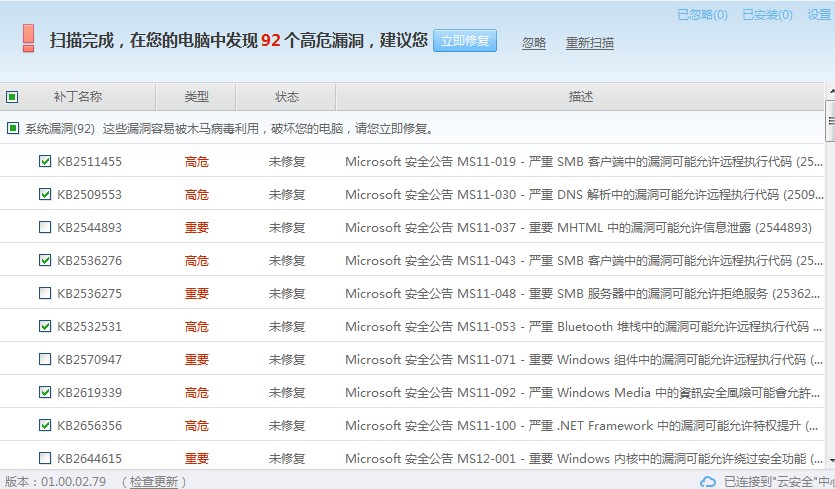Select the KB2619339 patch name
This screenshot has width=835, height=489.
click(89, 393)
